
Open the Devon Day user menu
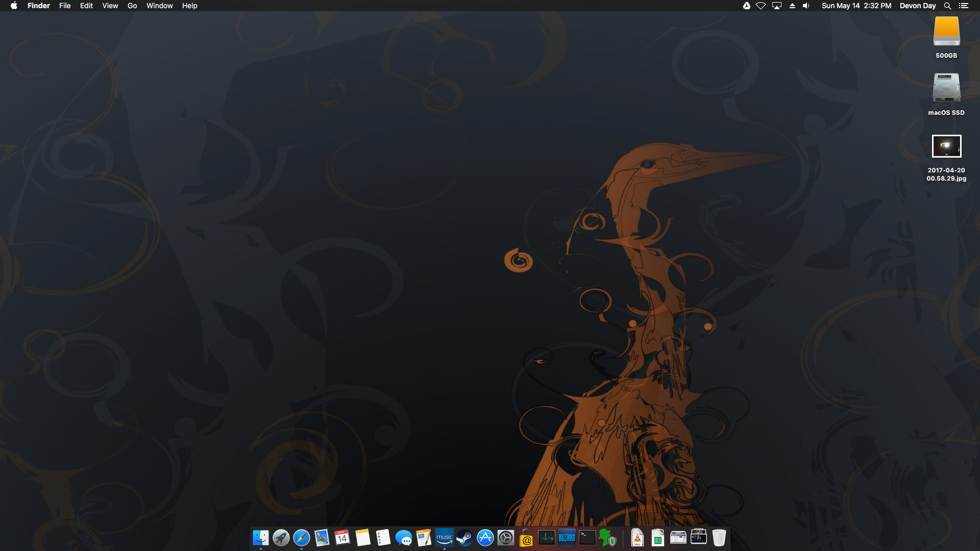point(918,6)
